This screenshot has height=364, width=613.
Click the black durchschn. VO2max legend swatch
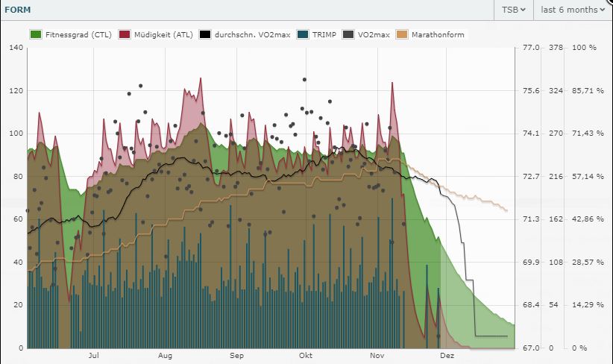tap(204, 34)
